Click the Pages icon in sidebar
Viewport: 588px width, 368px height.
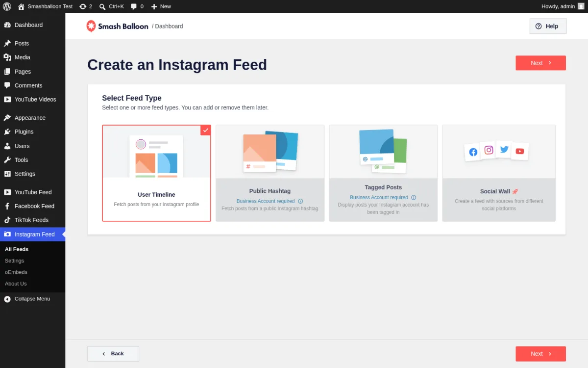7,72
